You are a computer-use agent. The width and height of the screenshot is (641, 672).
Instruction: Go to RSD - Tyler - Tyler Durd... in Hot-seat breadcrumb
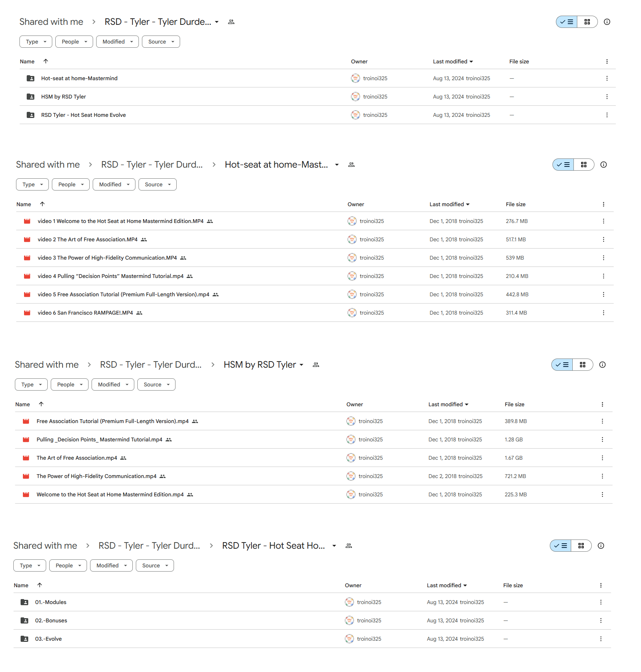click(x=152, y=165)
